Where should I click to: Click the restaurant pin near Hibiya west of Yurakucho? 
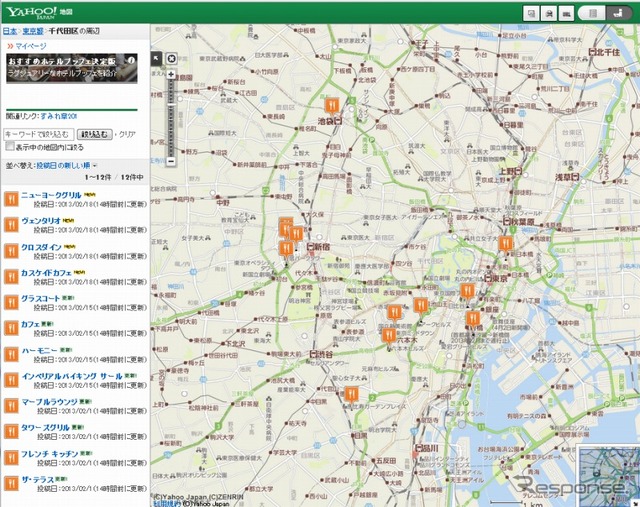point(467,291)
